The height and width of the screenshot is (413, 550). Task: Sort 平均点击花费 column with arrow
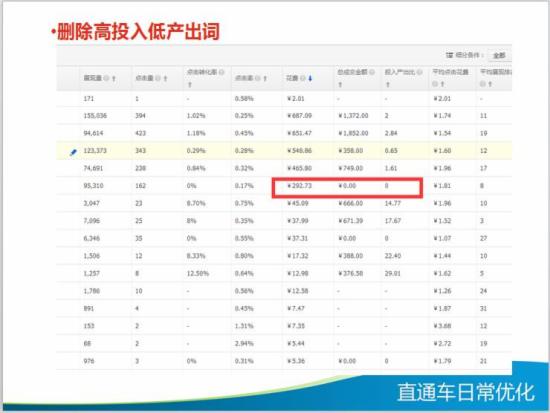pos(442,84)
